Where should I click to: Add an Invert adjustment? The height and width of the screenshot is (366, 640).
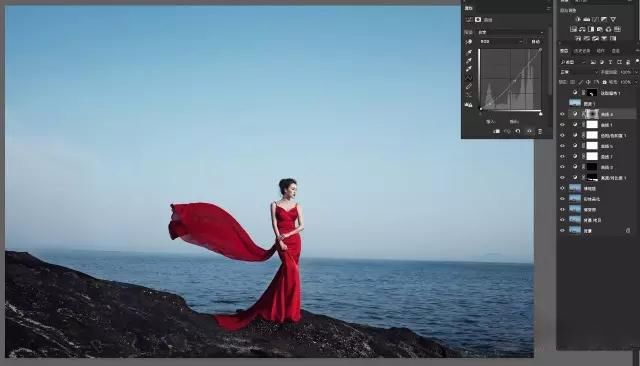click(x=578, y=38)
